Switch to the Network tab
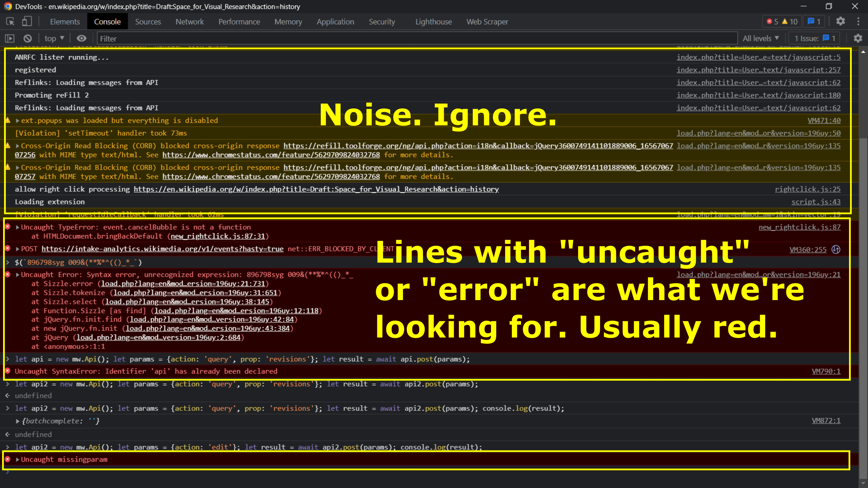The image size is (868, 488). tap(190, 22)
